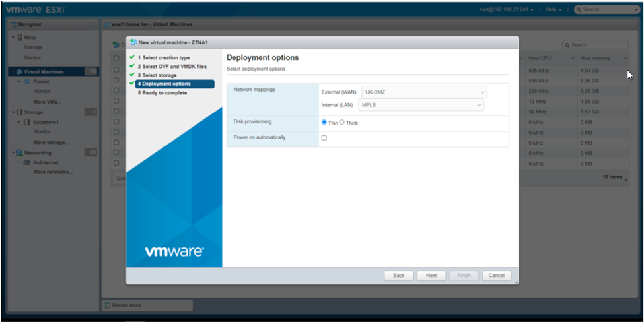
Task: Tick the checkbox of the 6.06 GB row
Action: 116,80
